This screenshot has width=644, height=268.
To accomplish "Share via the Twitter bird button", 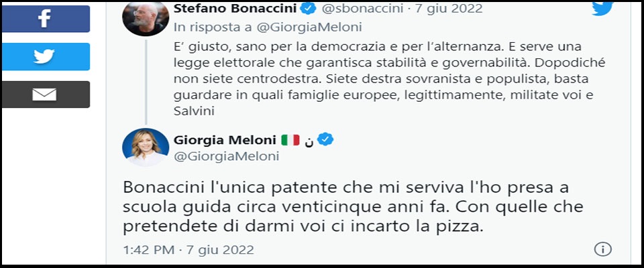I will pos(46,56).
